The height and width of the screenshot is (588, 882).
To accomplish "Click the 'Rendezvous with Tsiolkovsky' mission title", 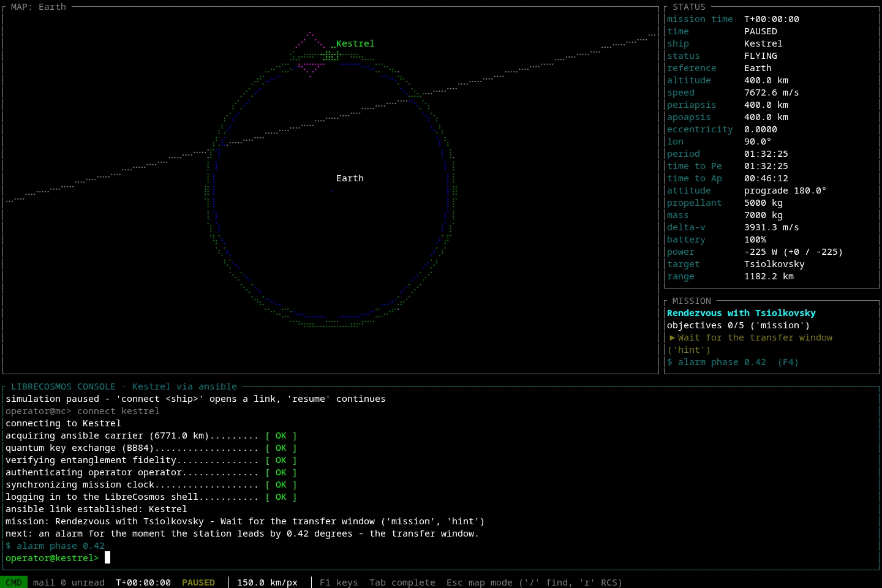I will click(x=741, y=313).
